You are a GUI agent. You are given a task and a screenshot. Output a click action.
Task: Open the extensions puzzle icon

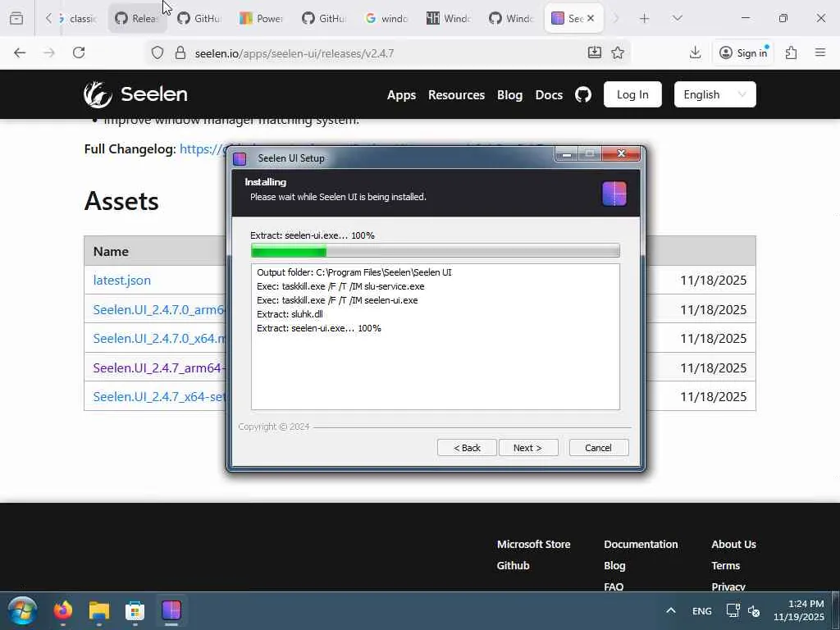[792, 52]
